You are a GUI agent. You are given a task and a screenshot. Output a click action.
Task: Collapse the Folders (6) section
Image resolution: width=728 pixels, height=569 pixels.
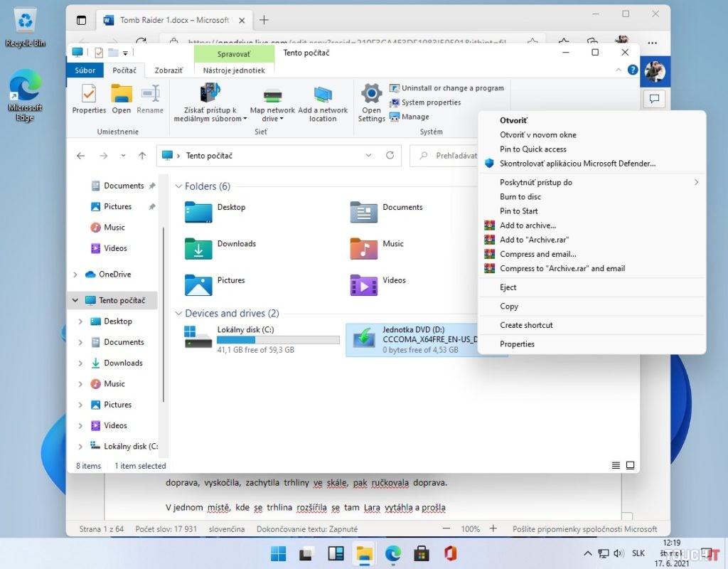point(178,186)
